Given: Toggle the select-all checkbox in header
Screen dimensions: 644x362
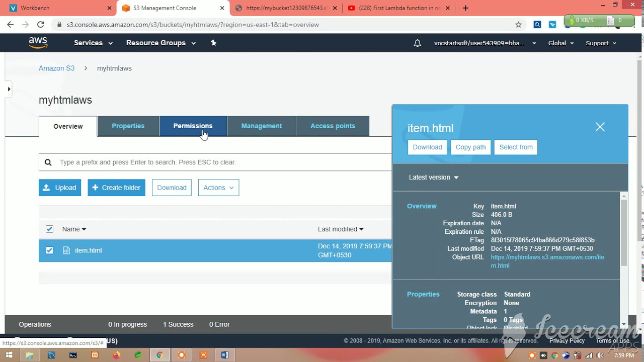Looking at the screenshot, I should (x=49, y=229).
